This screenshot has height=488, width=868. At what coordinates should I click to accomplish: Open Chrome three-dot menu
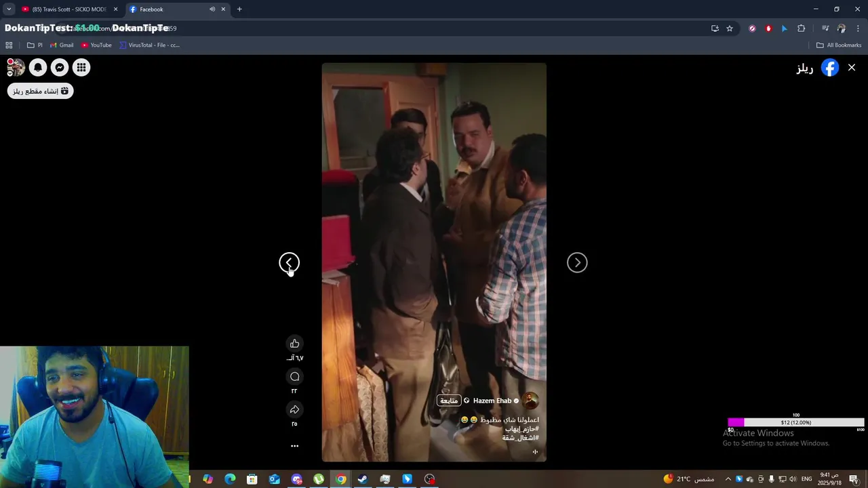(x=859, y=28)
